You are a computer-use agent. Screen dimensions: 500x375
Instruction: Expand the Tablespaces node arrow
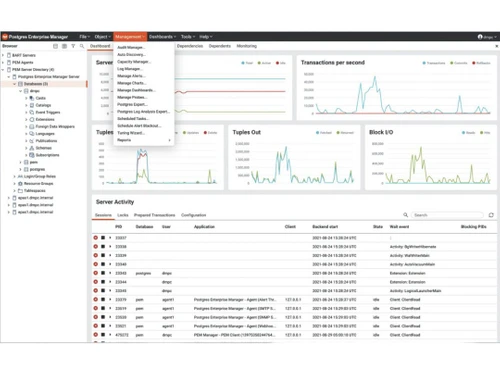pos(14,191)
